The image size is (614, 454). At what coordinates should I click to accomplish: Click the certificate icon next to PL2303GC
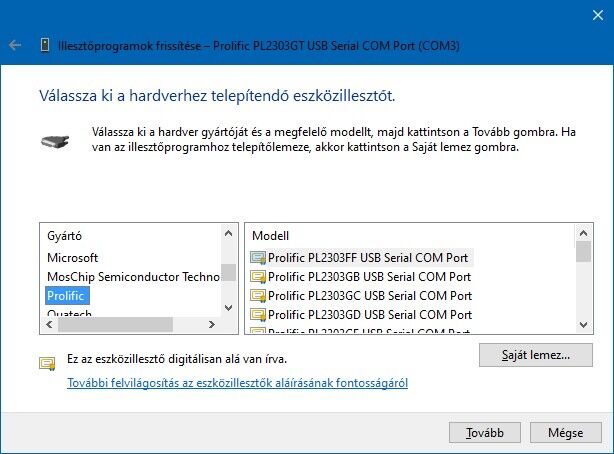coord(258,295)
